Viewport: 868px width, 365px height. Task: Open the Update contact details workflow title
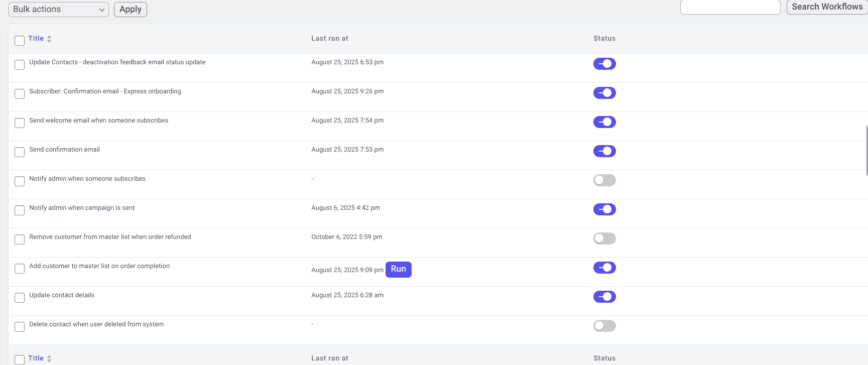[62, 295]
